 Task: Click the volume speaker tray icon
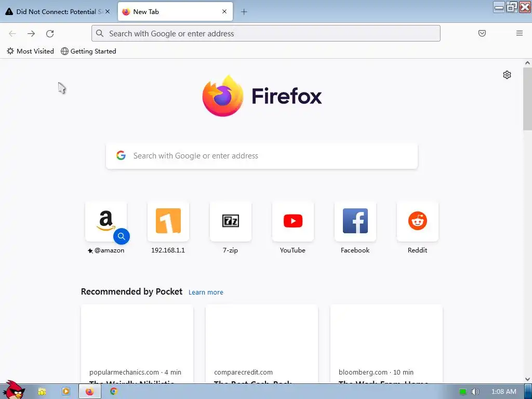tap(475, 392)
